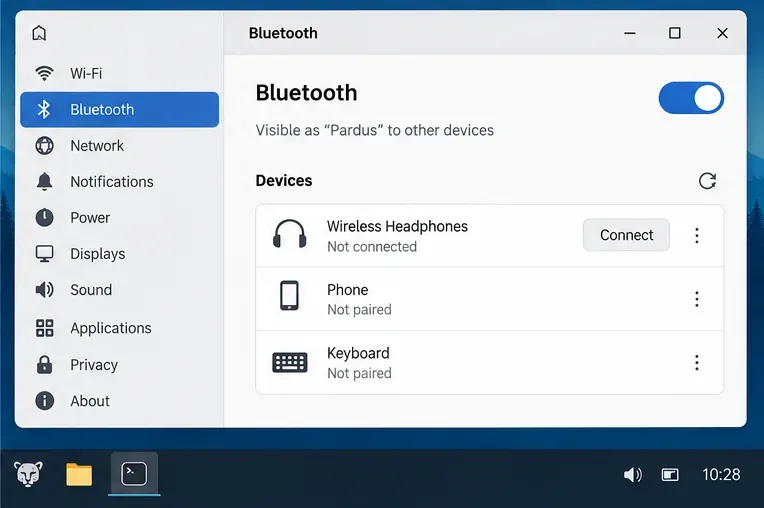The width and height of the screenshot is (764, 508).
Task: Open the Wi-Fi settings page
Action: (119, 74)
